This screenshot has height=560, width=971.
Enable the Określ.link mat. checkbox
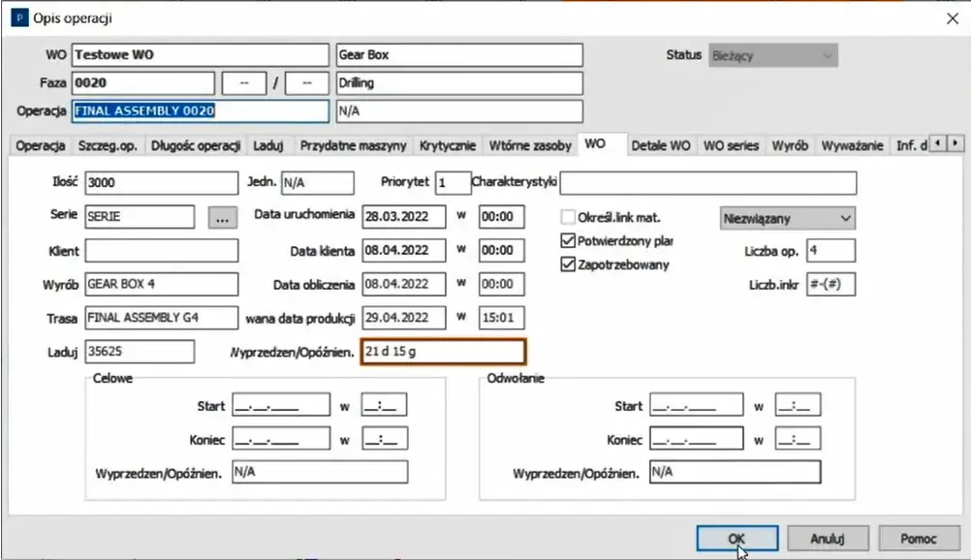pos(566,218)
